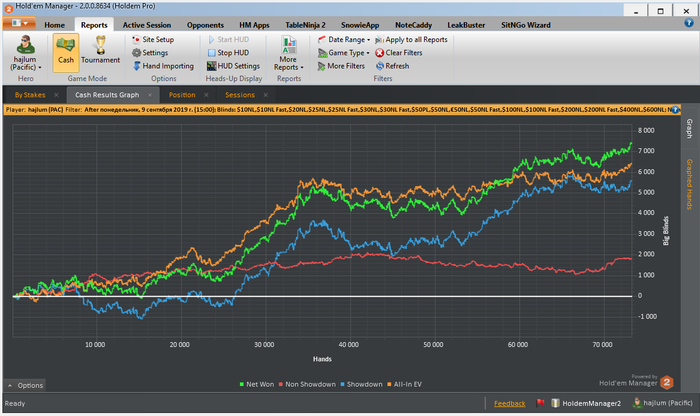Switch to Tournament game mode
The width and height of the screenshot is (700, 416).
(x=100, y=48)
